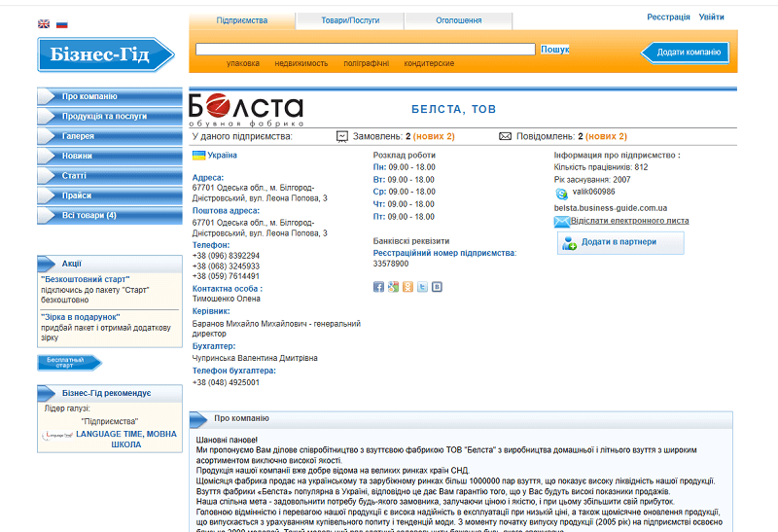Viewport: 778px width, 532px height.
Task: Click the Акції panel header
Action: click(110, 264)
